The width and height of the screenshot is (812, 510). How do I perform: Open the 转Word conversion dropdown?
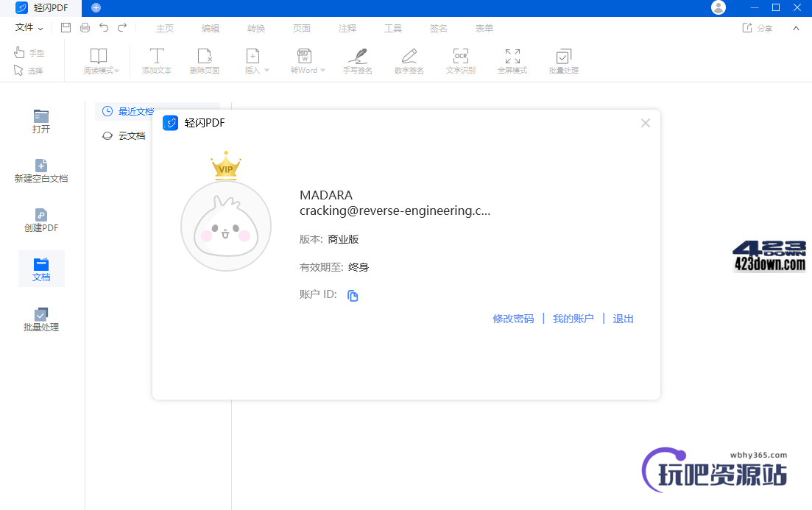308,61
